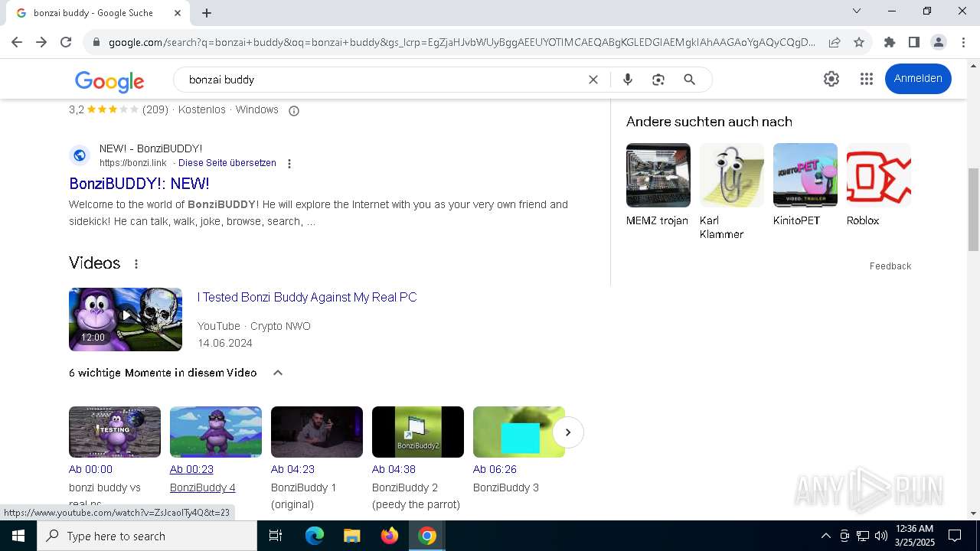980x551 pixels.
Task: Click the address bar URL
Action: coord(462,42)
